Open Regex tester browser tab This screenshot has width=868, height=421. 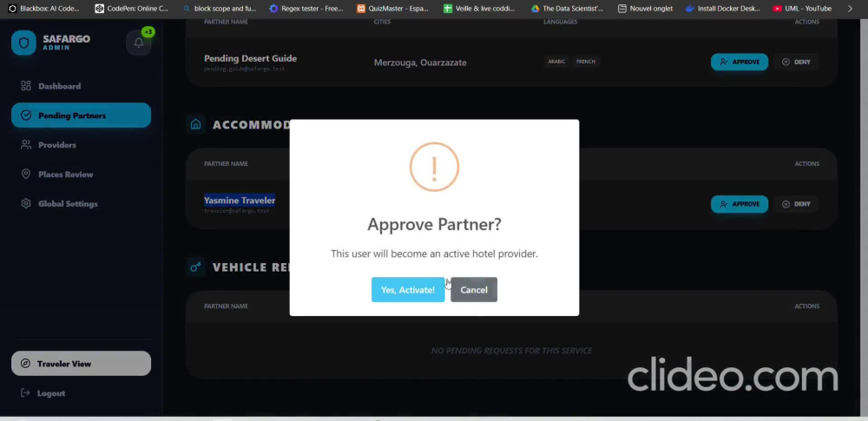[x=306, y=9]
